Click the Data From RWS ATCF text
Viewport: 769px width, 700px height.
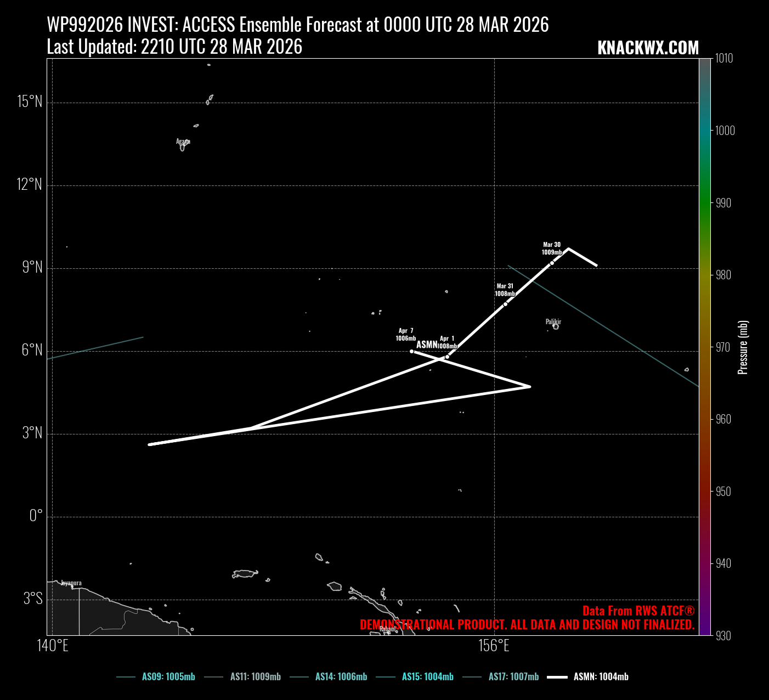click(x=638, y=611)
